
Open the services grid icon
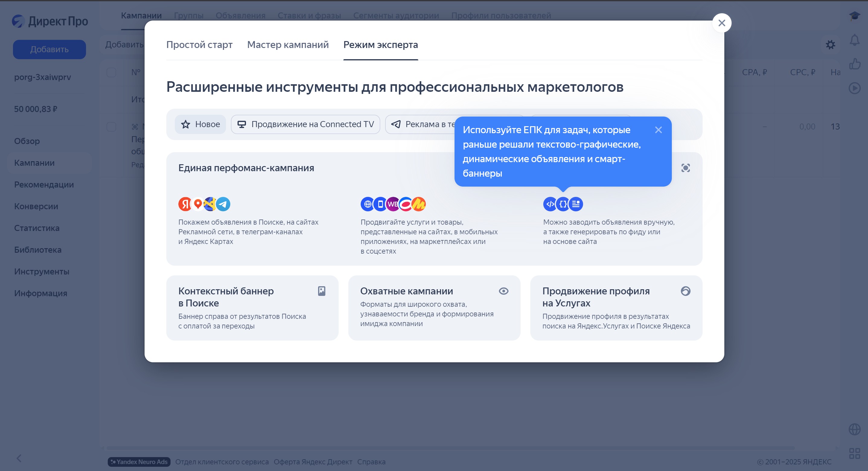click(854, 453)
